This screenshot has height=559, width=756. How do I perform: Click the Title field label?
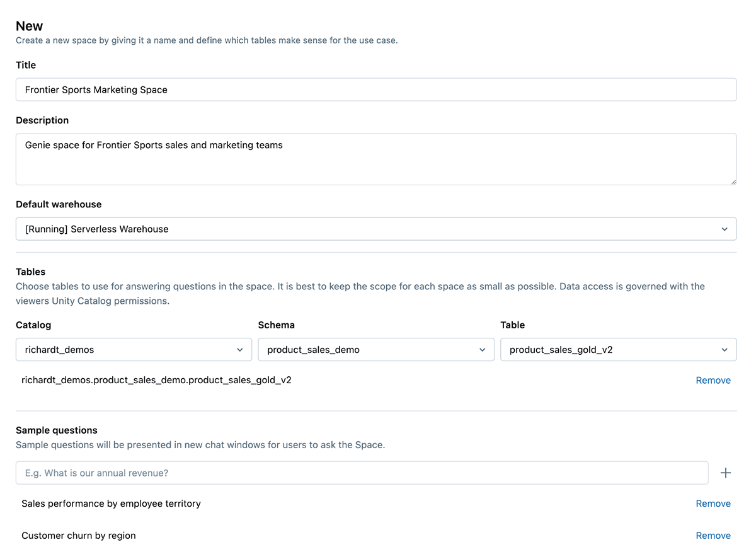(26, 65)
